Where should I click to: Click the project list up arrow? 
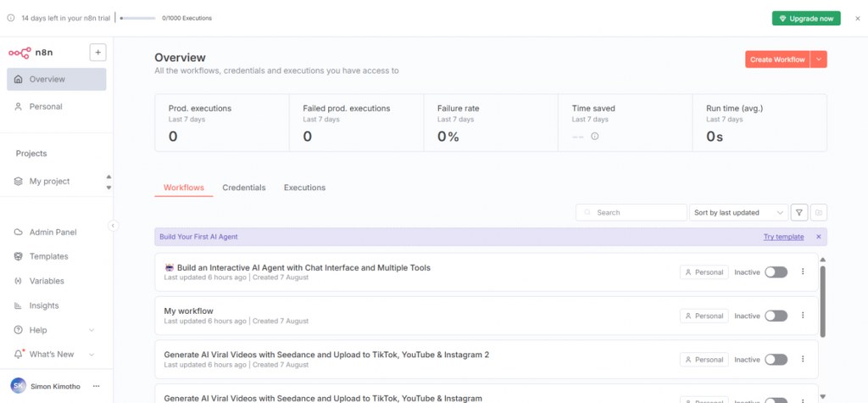108,176
